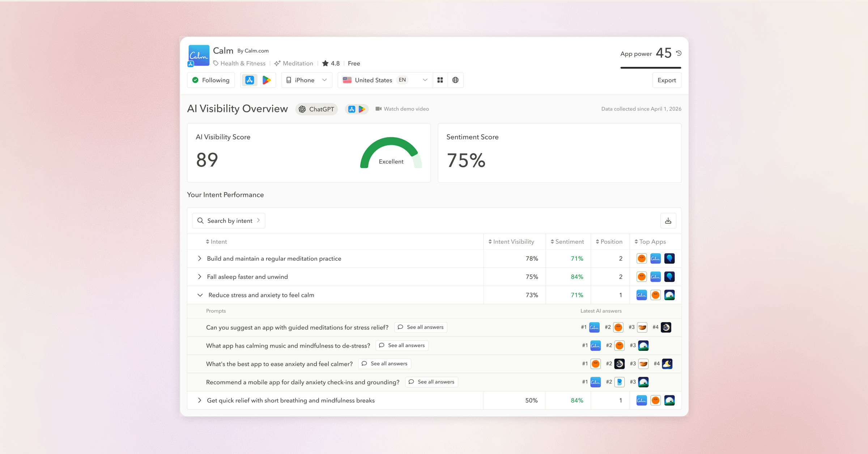Expand Build and maintain meditation practice row
868x454 pixels.
(x=199, y=258)
